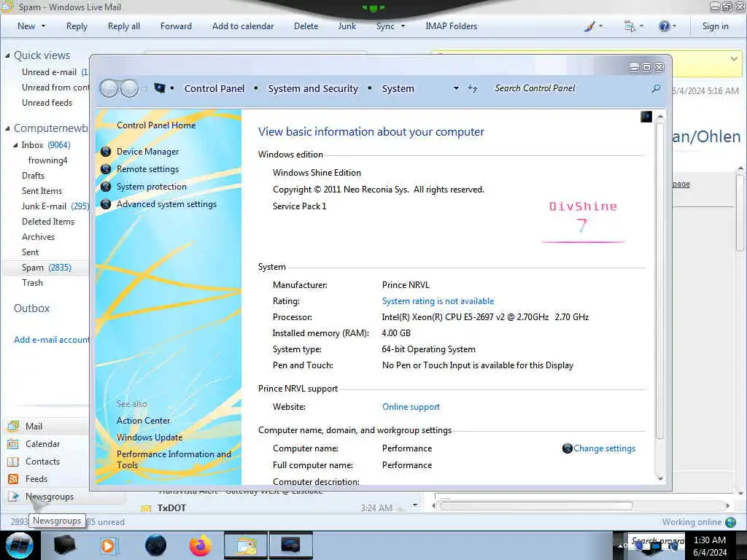Click Add to calendar
This screenshot has width=747, height=560.
pos(243,26)
